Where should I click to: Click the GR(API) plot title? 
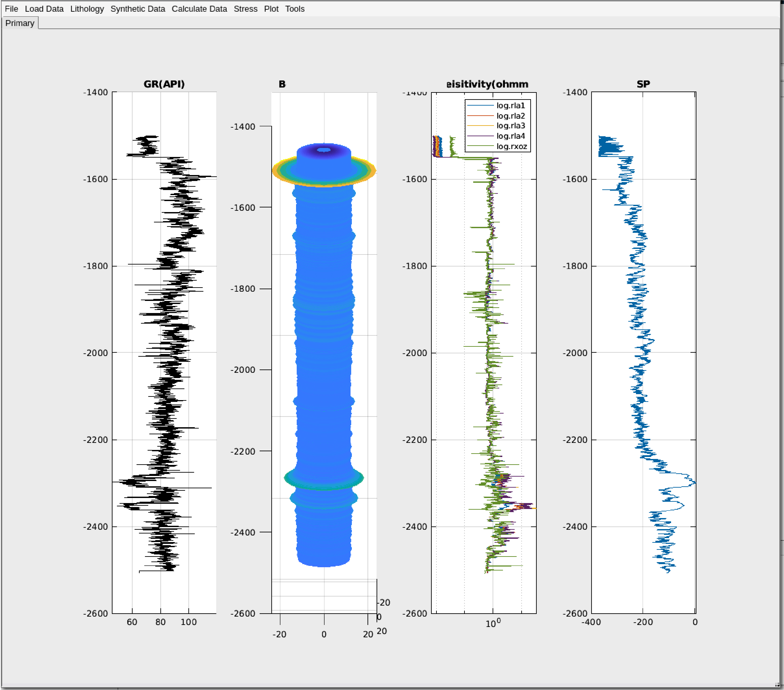tap(164, 84)
